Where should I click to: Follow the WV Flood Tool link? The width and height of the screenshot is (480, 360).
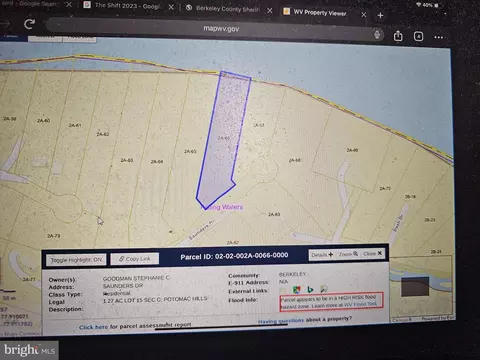tap(360, 304)
